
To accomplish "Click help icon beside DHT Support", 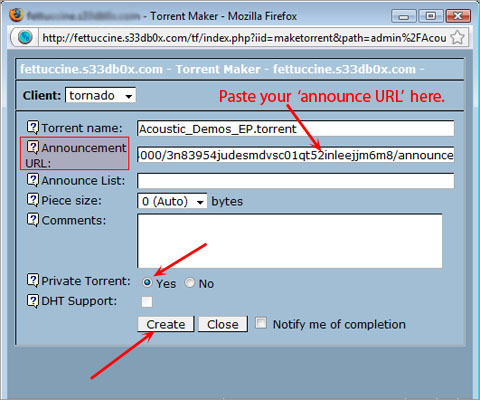I will [33, 301].
